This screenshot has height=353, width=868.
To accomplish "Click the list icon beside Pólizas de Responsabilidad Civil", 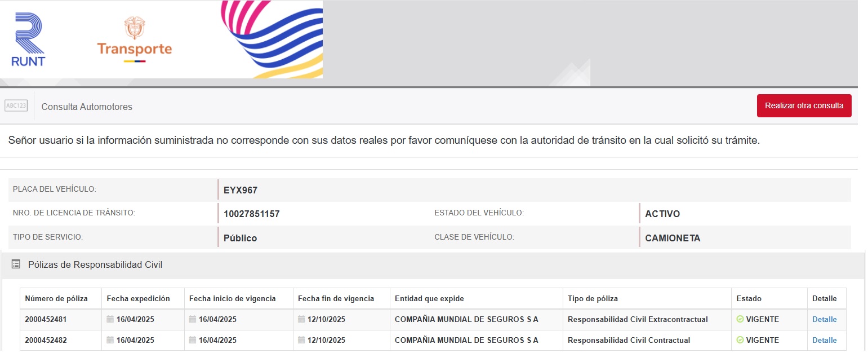I will point(16,264).
